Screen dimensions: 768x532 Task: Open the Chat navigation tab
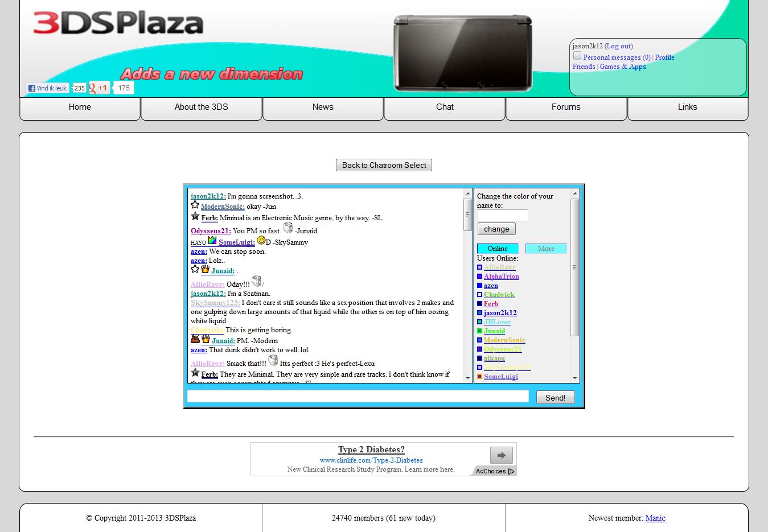tap(445, 109)
